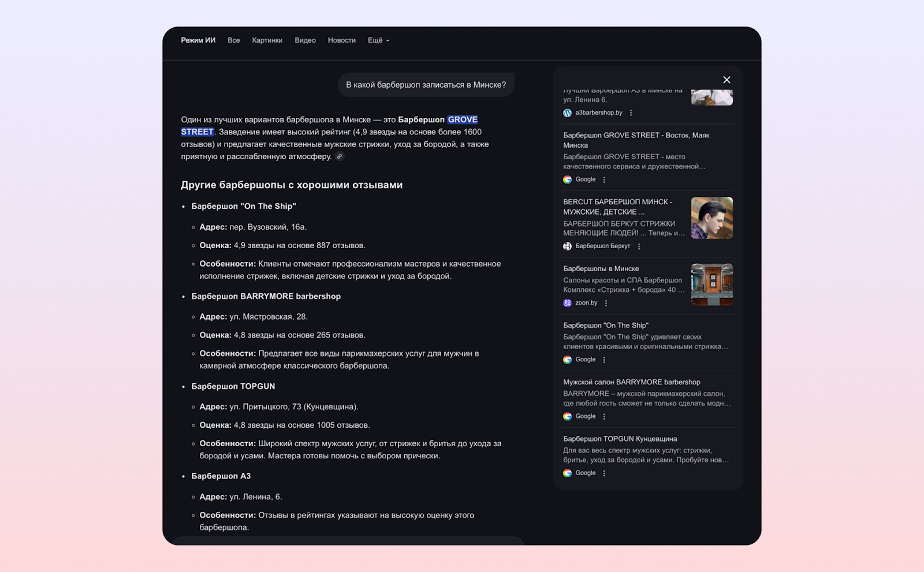This screenshot has width=924, height=572.
Task: Open three-dot menu next to zoon.by
Action: click(606, 303)
